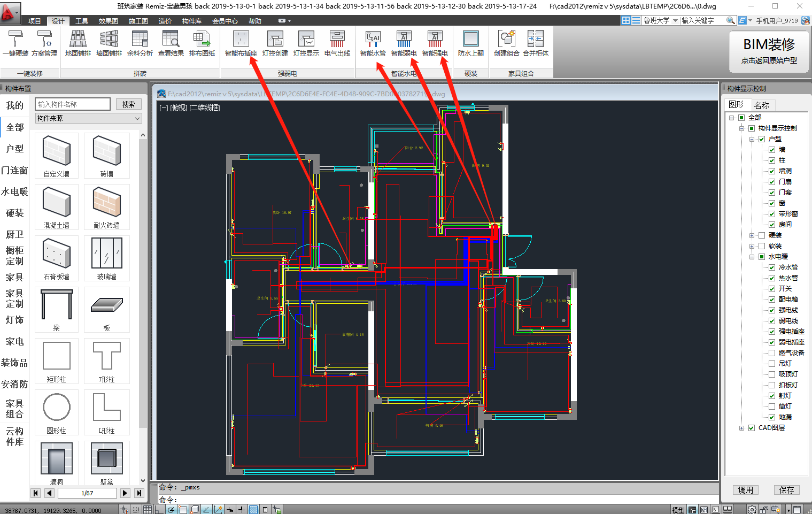This screenshot has height=514, width=812.
Task: Expand the CAD图层 tree node
Action: click(x=741, y=428)
